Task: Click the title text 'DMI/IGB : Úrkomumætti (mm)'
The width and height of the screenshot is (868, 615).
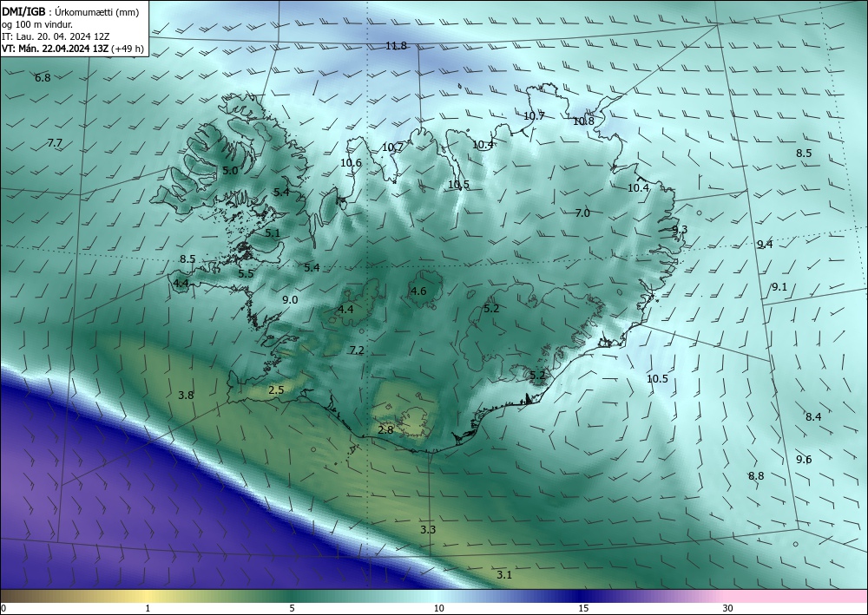Action: [70, 11]
